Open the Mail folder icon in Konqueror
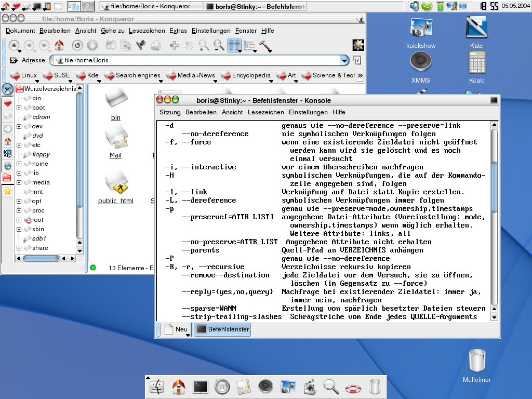Viewport: 532px width, 399px height. tap(116, 137)
